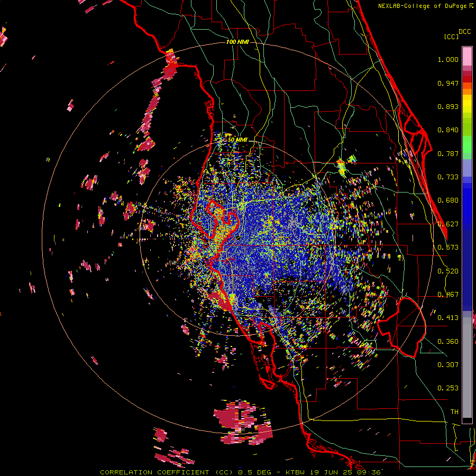Select the 0.307 scale value
Screen dimensions: 476x476
click(x=448, y=364)
